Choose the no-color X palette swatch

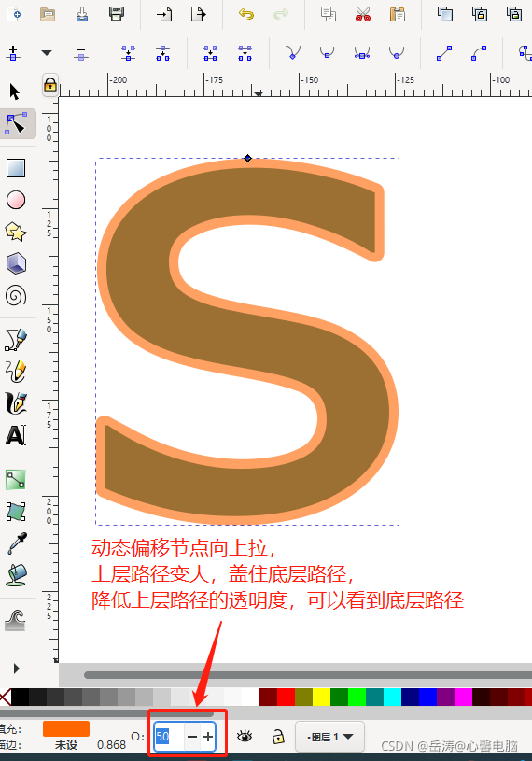(5, 697)
